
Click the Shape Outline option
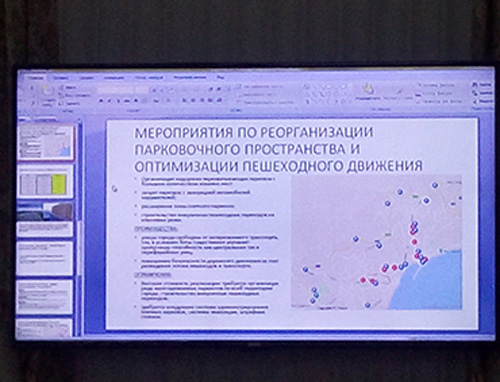[436, 93]
